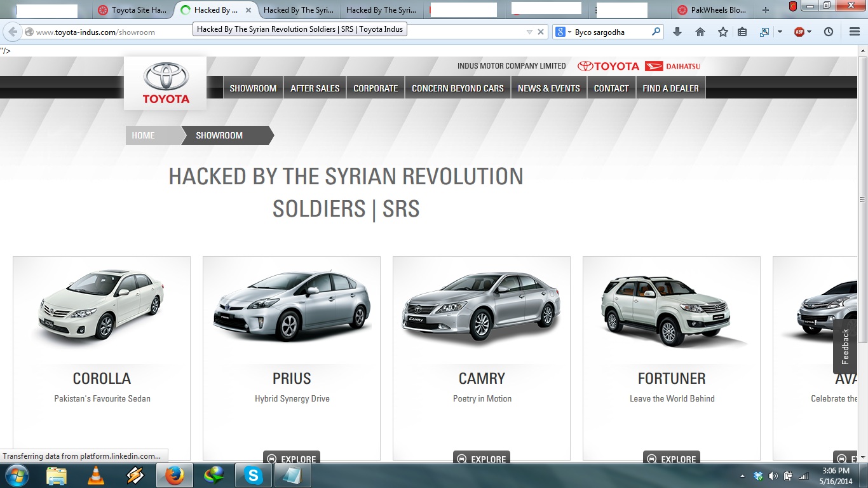Click the power battery tray icon
Viewport: 868px width, 488px height.
[x=789, y=476]
